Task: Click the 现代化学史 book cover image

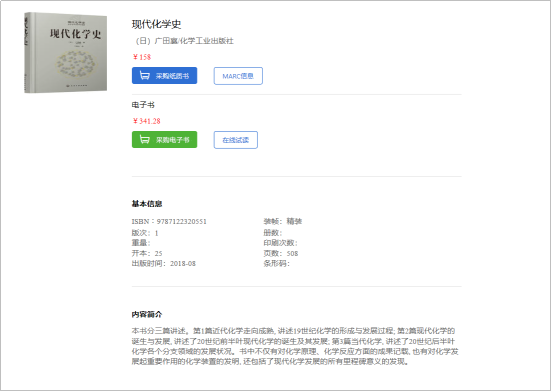Action: click(x=65, y=52)
